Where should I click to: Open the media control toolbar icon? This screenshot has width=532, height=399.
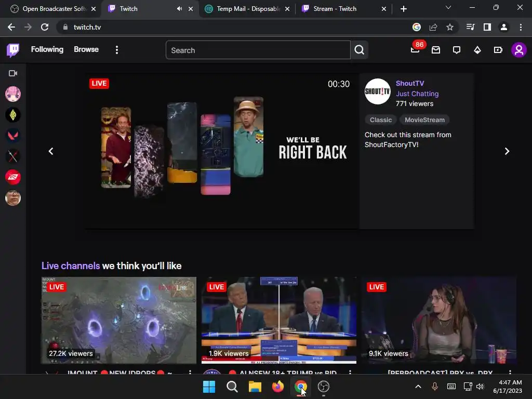(470, 27)
